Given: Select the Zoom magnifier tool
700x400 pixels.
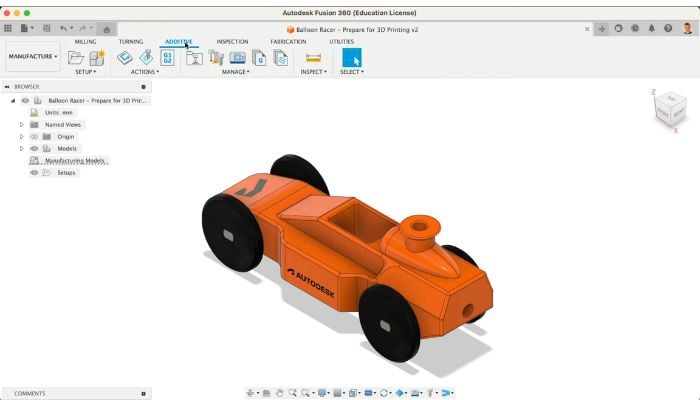Looking at the screenshot, I should [292, 393].
